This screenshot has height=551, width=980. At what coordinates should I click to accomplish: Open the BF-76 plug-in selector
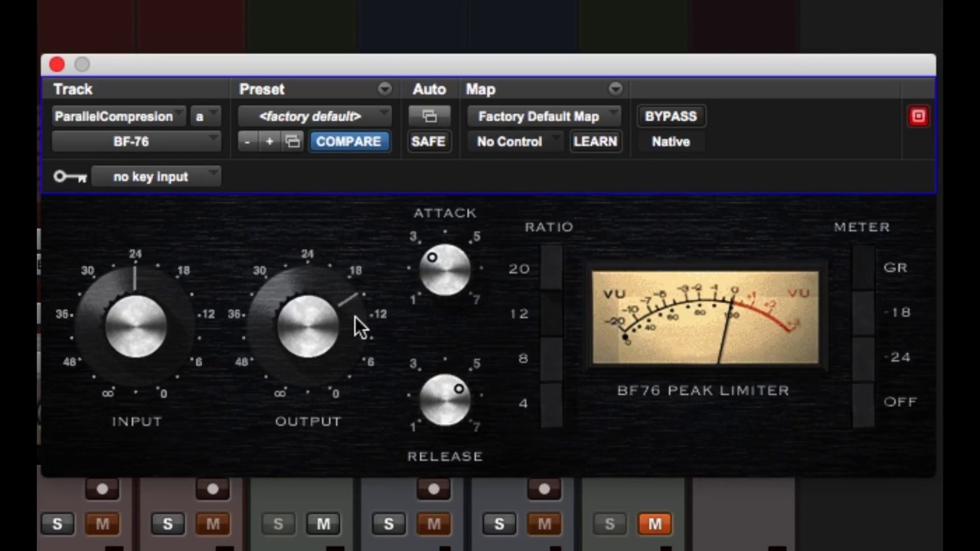tap(136, 142)
